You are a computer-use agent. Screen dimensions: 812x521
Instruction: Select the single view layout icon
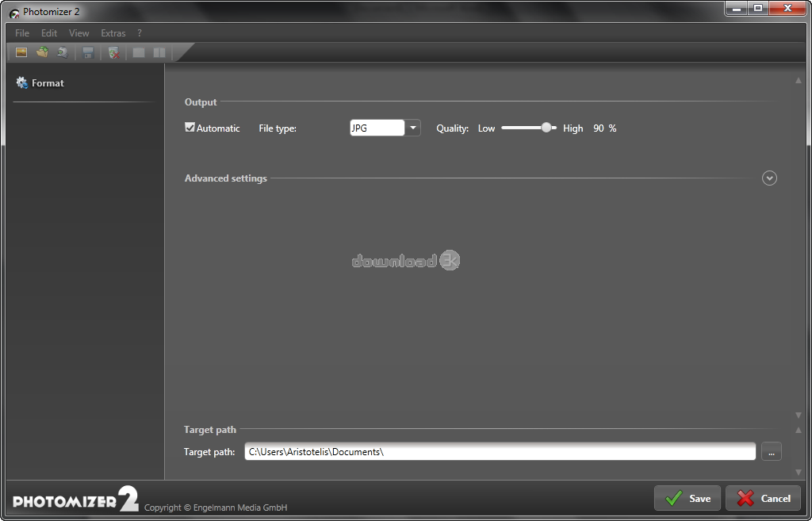tap(138, 52)
